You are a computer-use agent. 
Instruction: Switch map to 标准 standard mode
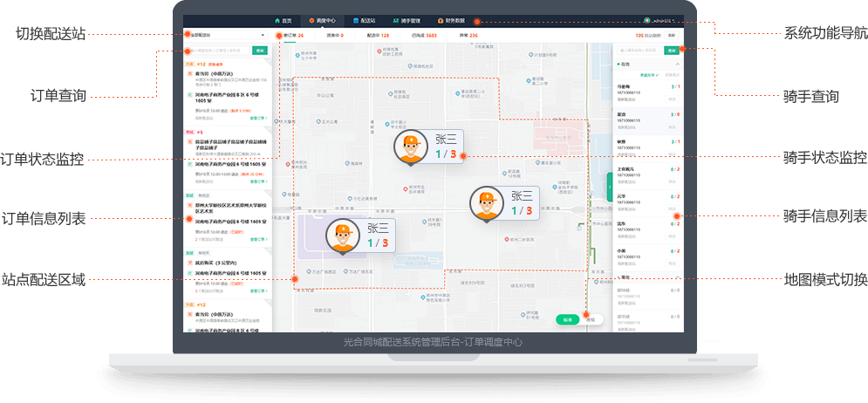pos(568,319)
